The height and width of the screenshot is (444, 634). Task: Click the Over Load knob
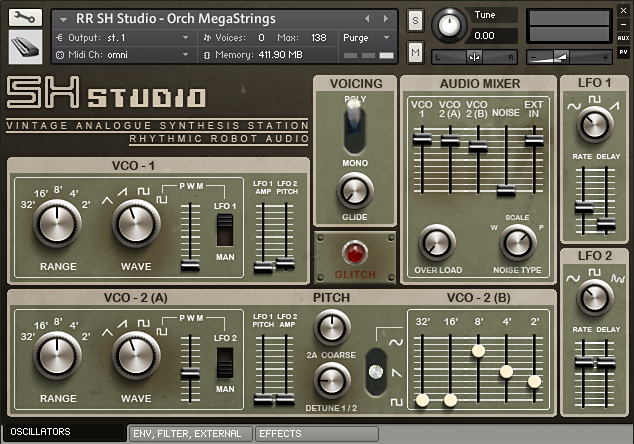[x=437, y=243]
